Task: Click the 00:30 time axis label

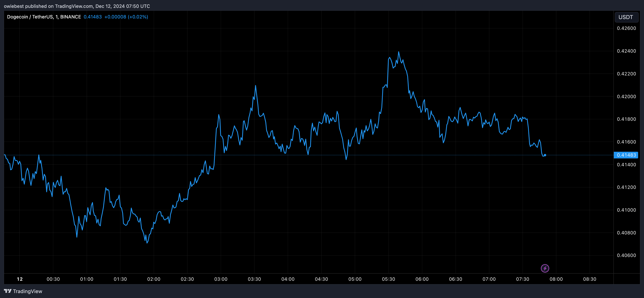Action: tap(53, 279)
